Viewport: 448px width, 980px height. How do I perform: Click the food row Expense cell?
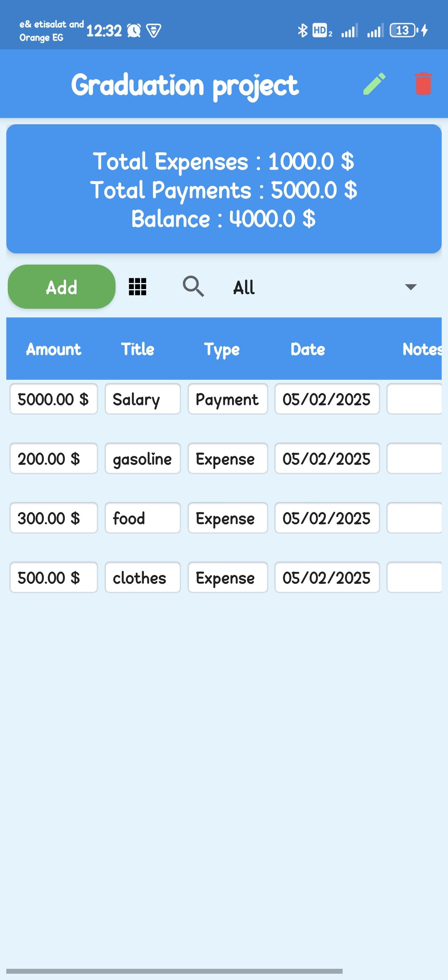pos(228,518)
